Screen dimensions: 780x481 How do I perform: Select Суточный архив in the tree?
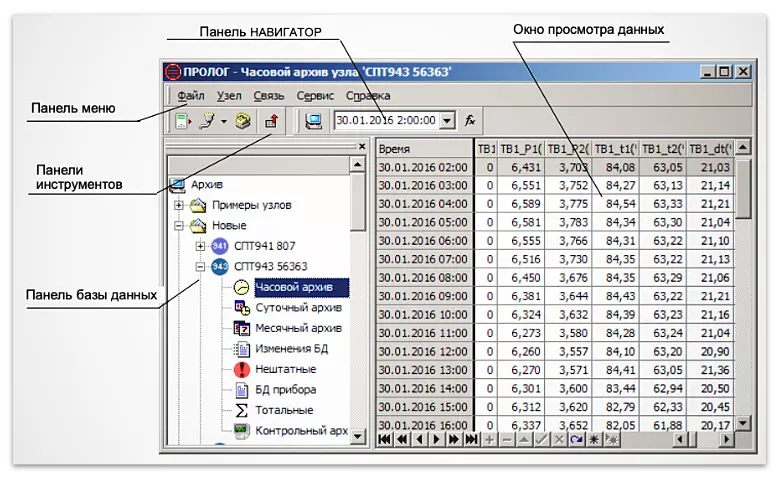click(x=298, y=307)
